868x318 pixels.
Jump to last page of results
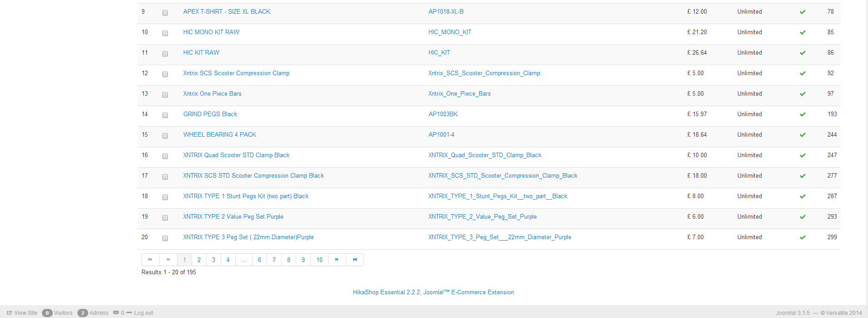click(x=355, y=260)
